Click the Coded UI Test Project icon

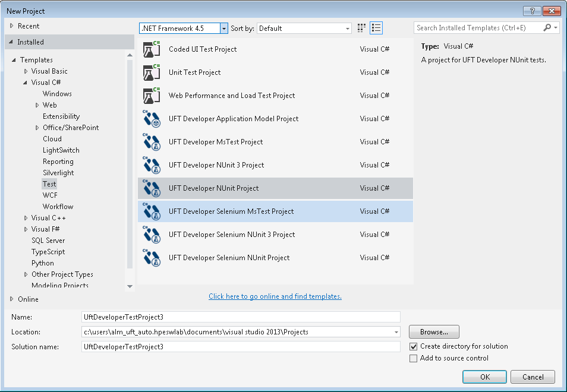click(152, 49)
